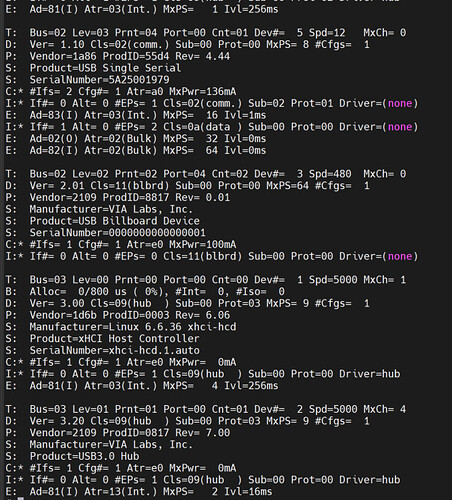Click Product=USB3.0 Hub text

pos(84,456)
